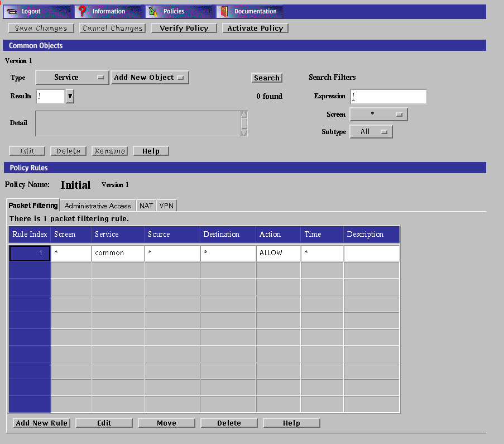
Task: Click the ALLOW action cell
Action: [x=279, y=253]
